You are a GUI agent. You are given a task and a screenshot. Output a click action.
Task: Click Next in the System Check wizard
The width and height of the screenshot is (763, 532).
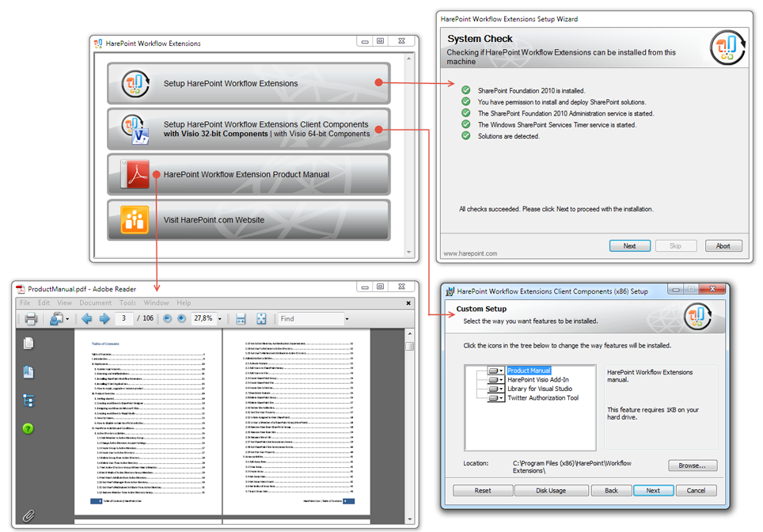click(x=630, y=245)
